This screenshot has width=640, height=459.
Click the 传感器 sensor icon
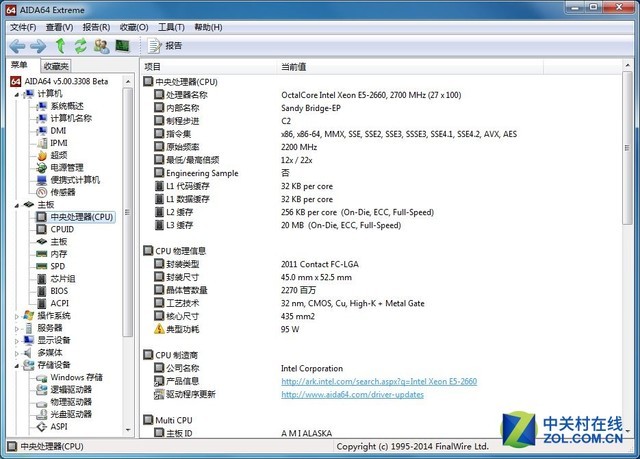point(42,192)
